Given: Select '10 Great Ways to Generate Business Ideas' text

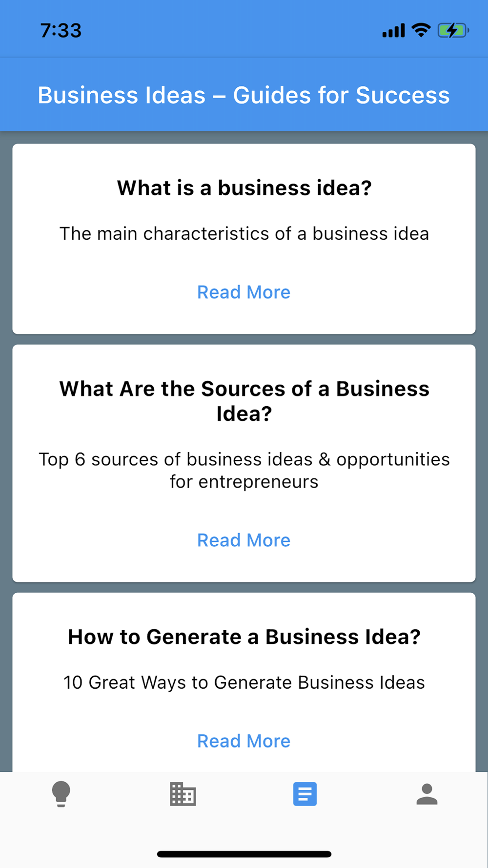Looking at the screenshot, I should click(244, 682).
